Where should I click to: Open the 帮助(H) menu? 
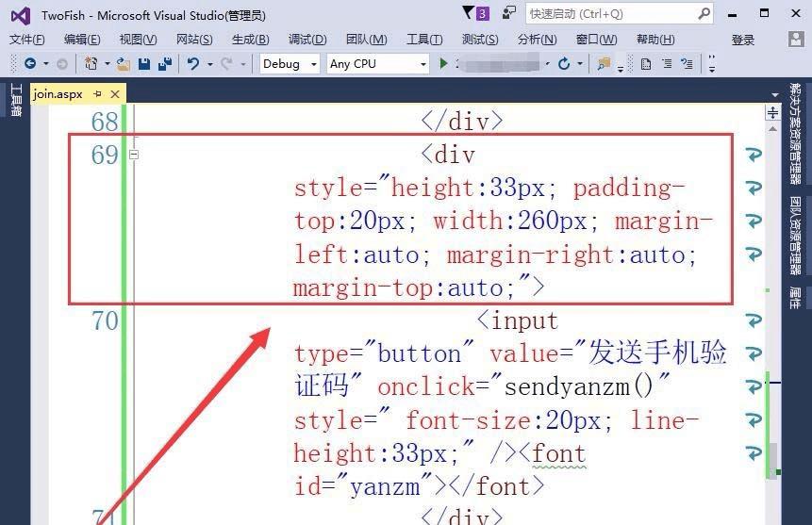tap(655, 40)
